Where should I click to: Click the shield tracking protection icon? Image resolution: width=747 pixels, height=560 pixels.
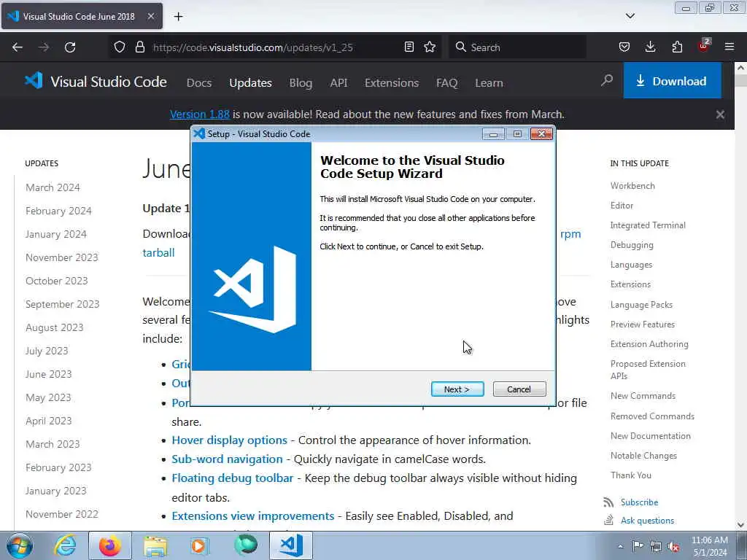coord(120,47)
